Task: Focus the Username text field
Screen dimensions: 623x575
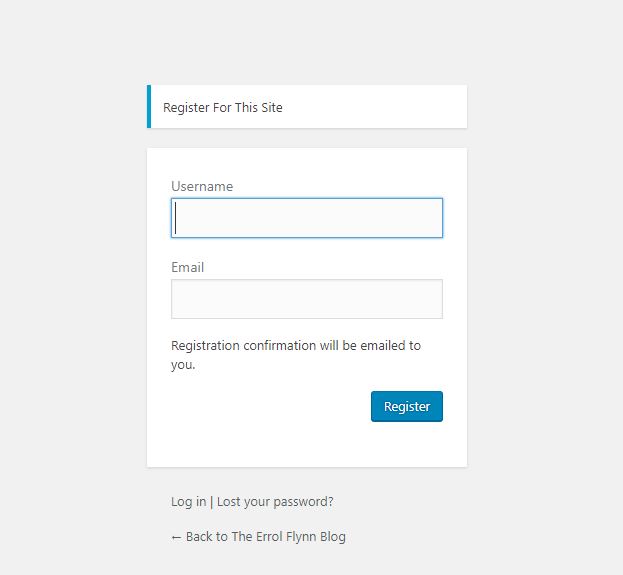Action: point(307,218)
